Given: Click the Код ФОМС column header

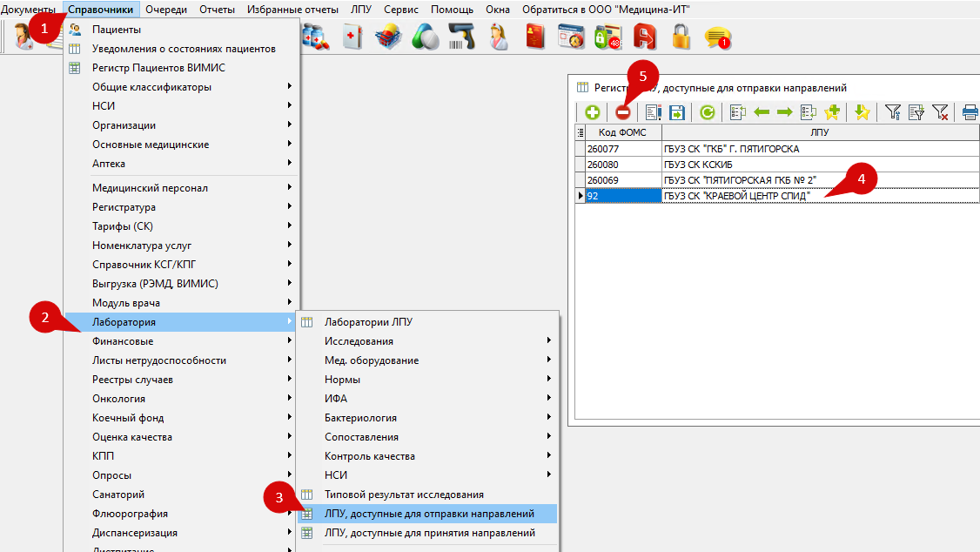Looking at the screenshot, I should click(x=622, y=132).
